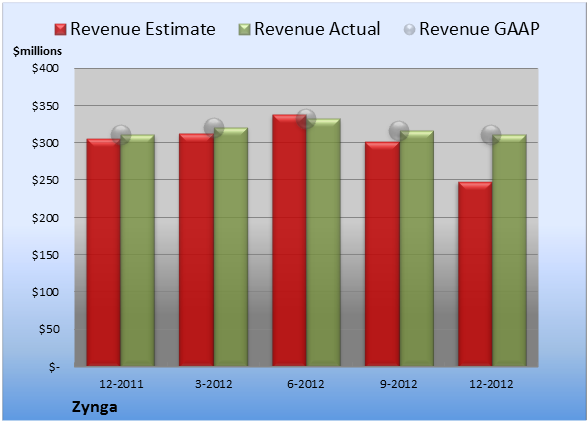Click the $50 axis label
This screenshot has width=588, height=422.
pos(49,329)
